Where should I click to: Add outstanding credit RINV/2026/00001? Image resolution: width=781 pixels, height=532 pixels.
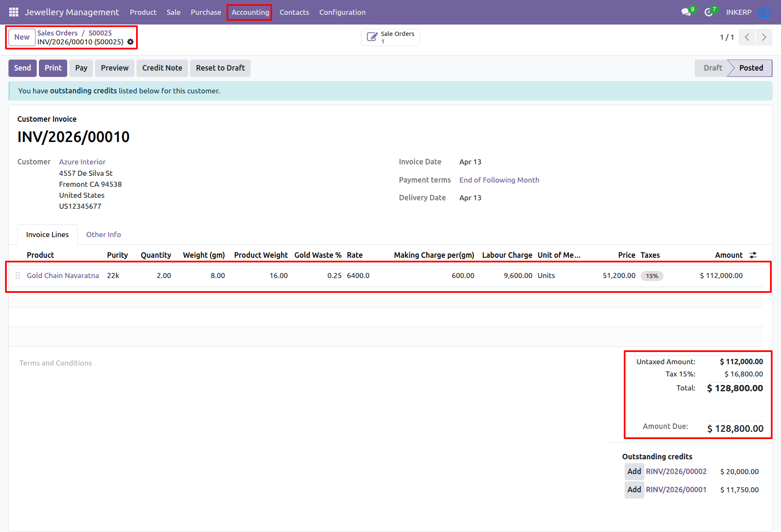[634, 490]
